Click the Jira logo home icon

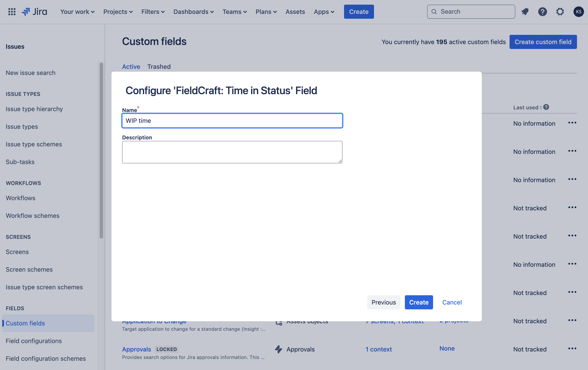tap(34, 12)
